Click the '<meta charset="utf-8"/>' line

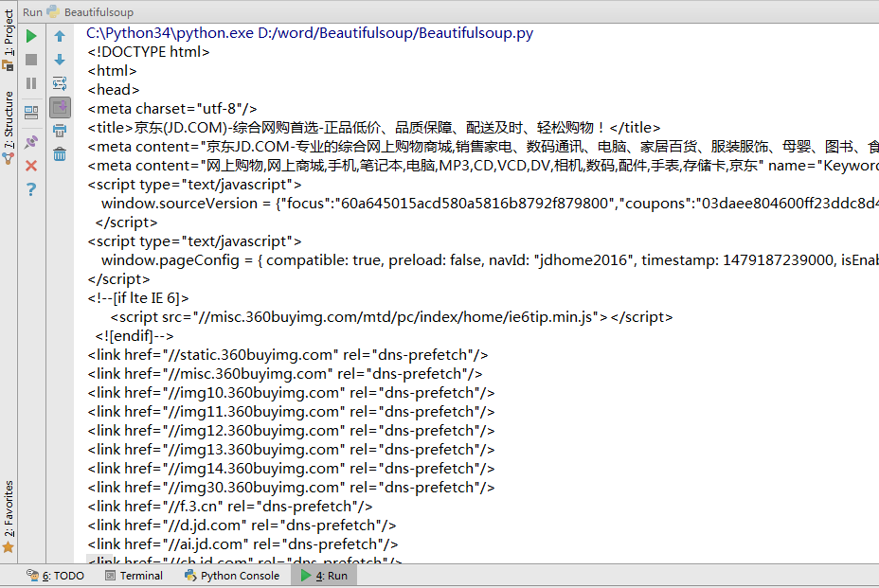(x=172, y=109)
